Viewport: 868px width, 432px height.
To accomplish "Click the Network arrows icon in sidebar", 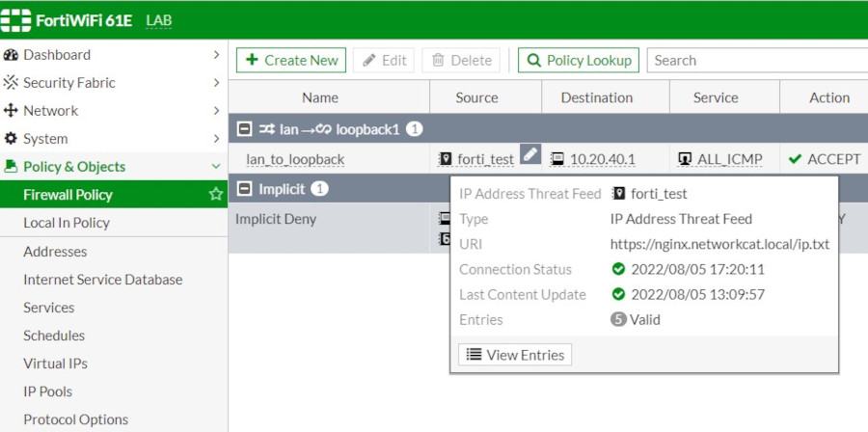I will coord(11,111).
